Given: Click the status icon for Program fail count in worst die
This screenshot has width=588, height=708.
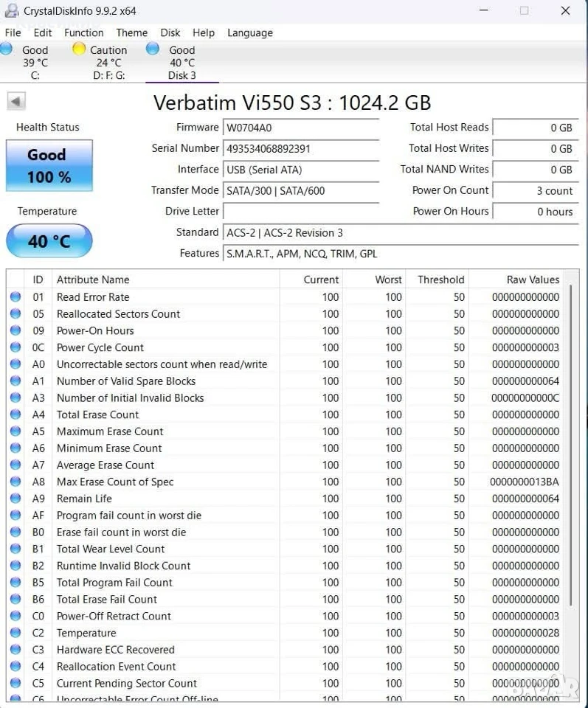Looking at the screenshot, I should (15, 515).
